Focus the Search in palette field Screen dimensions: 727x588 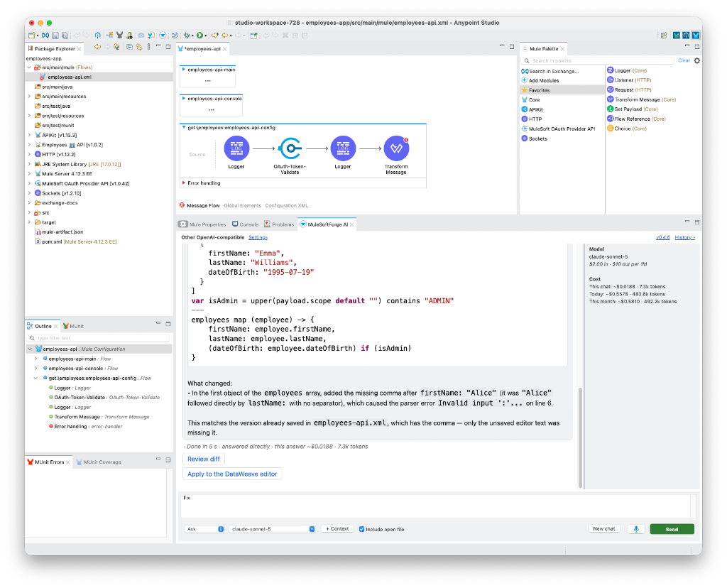point(598,61)
